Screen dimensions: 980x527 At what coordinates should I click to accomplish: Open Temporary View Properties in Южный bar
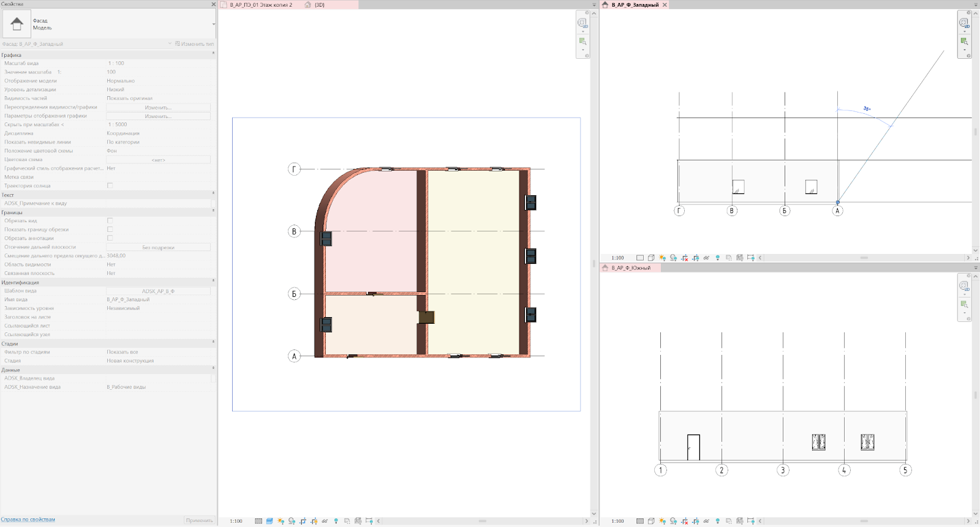point(728,521)
